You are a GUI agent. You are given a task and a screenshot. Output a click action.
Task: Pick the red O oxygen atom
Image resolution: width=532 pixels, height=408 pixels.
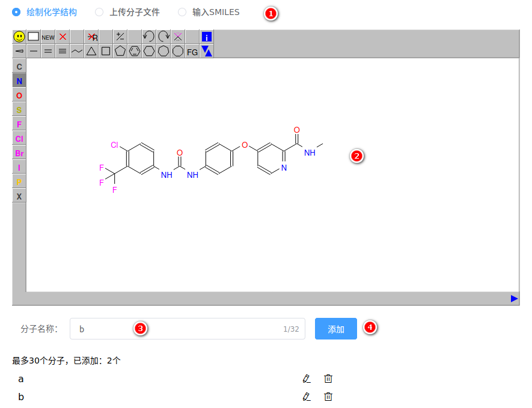pos(19,96)
